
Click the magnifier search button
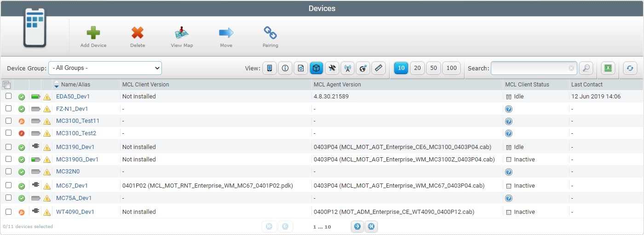tap(586, 68)
